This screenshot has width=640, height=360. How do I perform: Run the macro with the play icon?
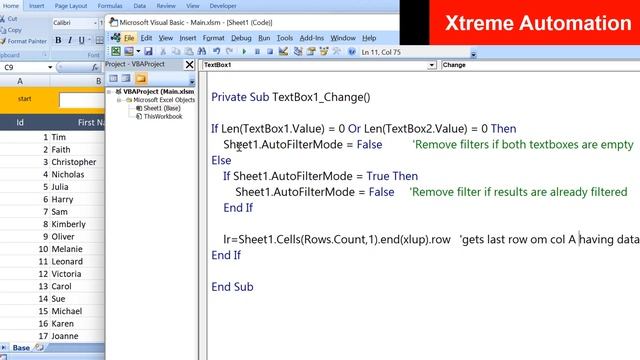(x=244, y=51)
